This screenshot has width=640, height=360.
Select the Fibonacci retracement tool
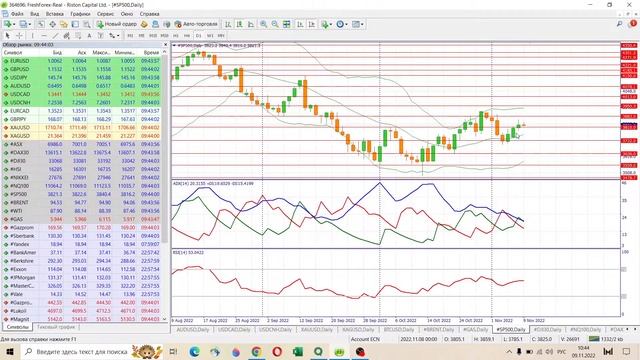pyautogui.click(x=78, y=36)
